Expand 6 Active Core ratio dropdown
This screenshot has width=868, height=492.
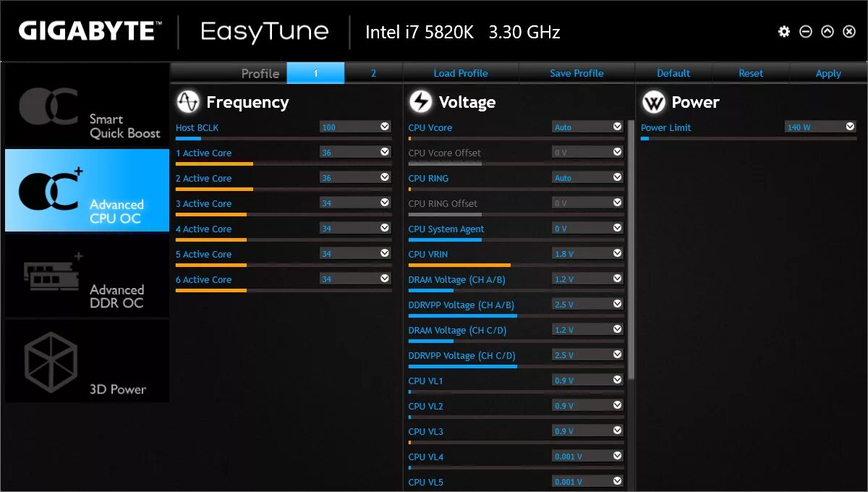point(385,279)
